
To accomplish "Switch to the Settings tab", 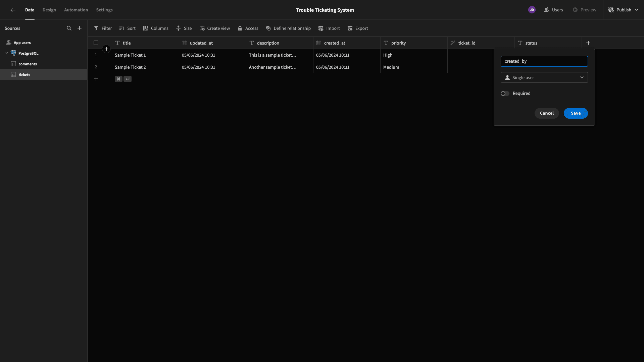I will [104, 10].
